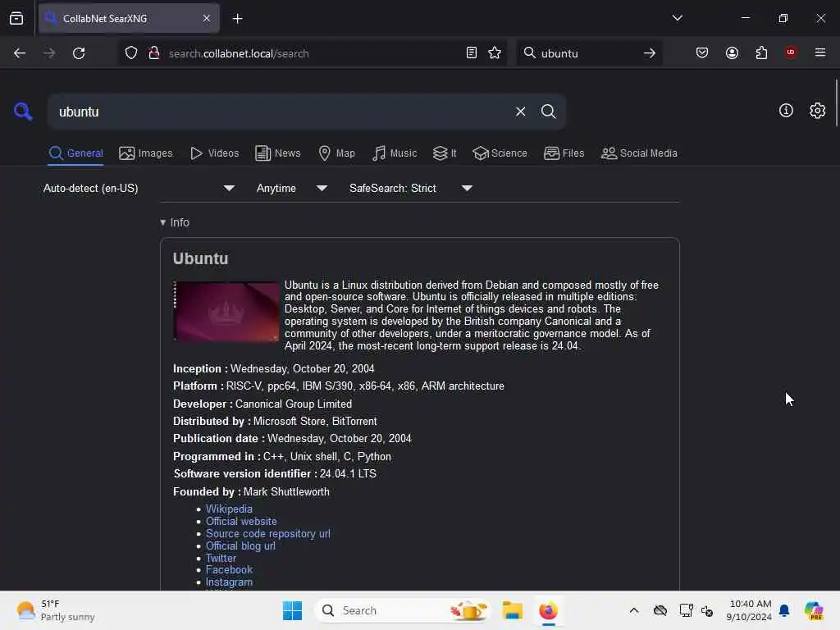Switch to the Science tab
This screenshot has width=840, height=630.
pyautogui.click(x=500, y=153)
